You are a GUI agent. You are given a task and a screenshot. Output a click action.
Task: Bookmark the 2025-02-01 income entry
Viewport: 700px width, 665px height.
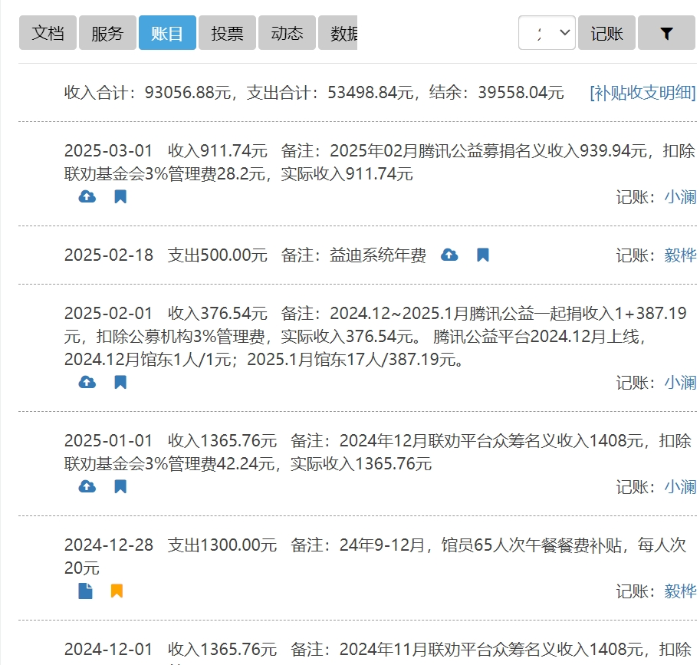(120, 382)
